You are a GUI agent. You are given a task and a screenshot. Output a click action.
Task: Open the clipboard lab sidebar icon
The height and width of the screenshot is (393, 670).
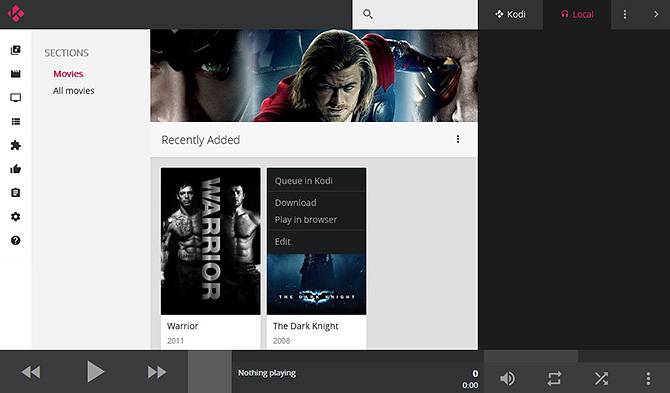click(x=15, y=193)
